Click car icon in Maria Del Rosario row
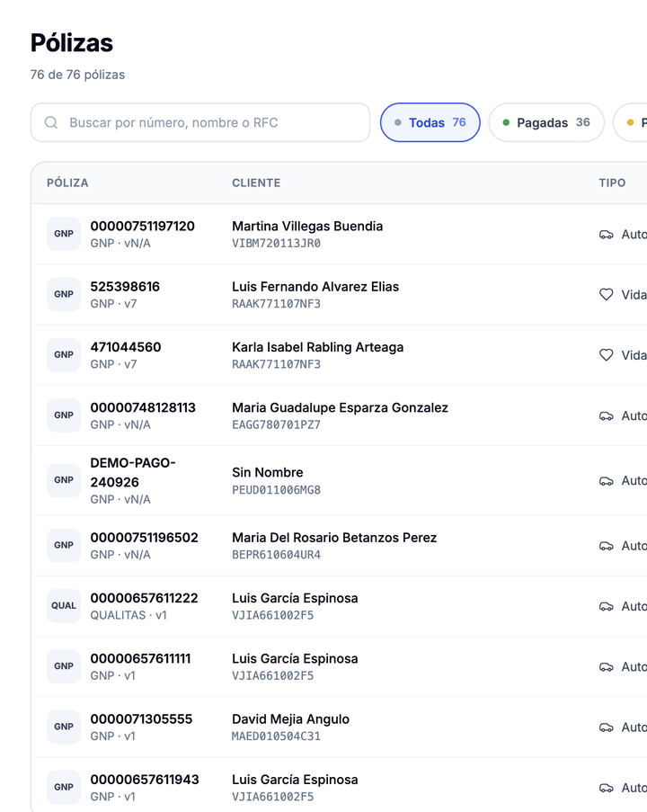Viewport: 647px width, 812px height. click(606, 546)
